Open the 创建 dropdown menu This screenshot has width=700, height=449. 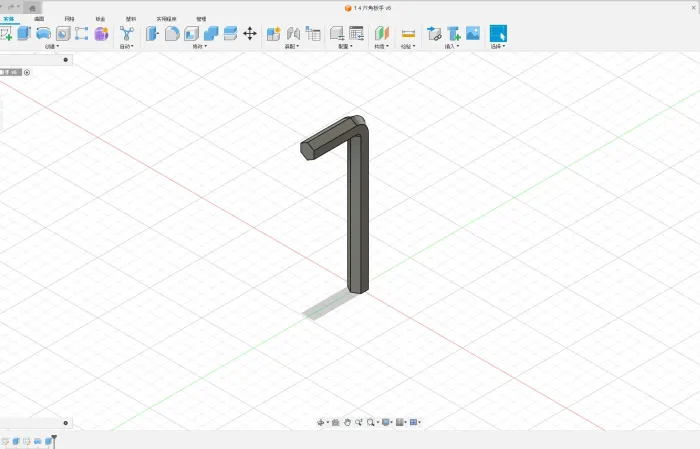click(x=52, y=46)
